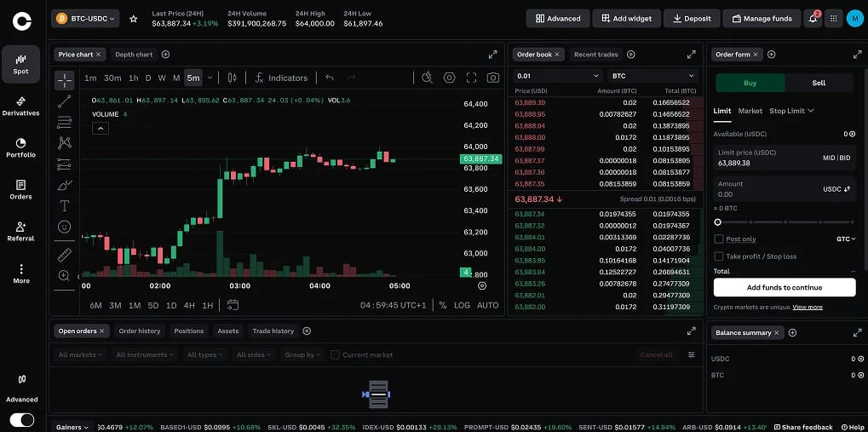The width and height of the screenshot is (868, 432).
Task: Select the zoom in tool
Action: click(64, 275)
